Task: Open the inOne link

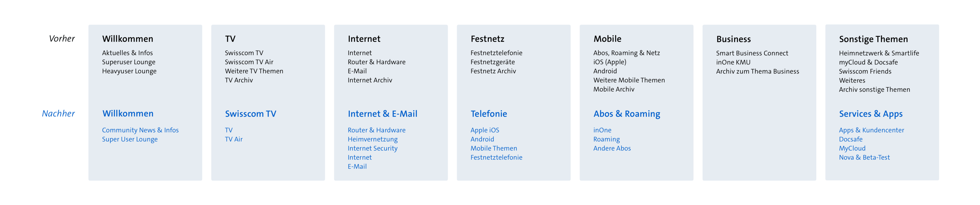Action: click(x=602, y=130)
